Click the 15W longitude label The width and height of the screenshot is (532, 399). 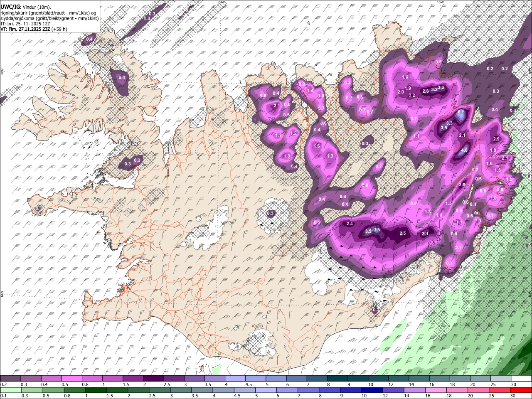coord(440,2)
